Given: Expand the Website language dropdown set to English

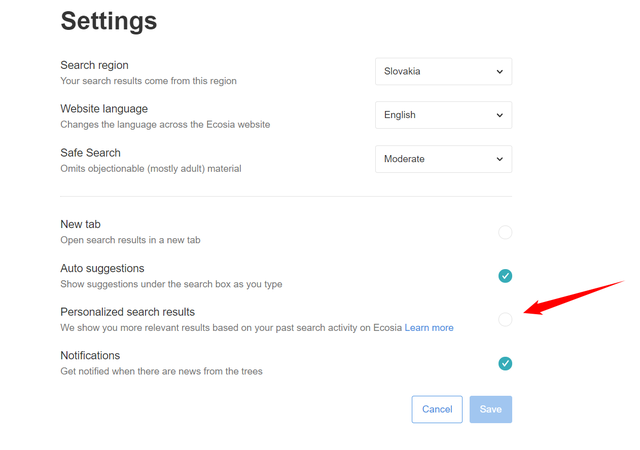Looking at the screenshot, I should tap(443, 115).
